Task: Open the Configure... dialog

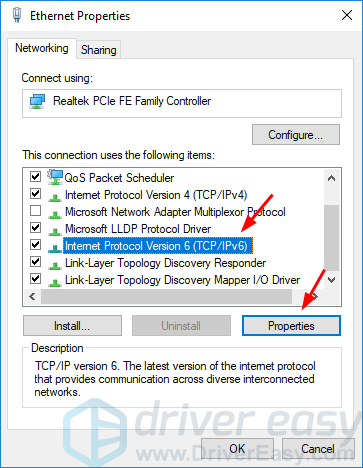Action: (296, 135)
